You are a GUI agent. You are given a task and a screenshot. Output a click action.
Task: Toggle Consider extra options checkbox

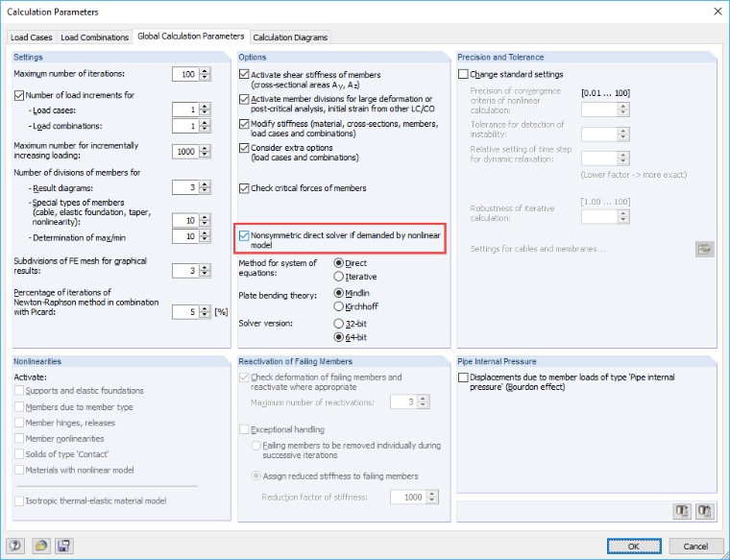click(244, 148)
